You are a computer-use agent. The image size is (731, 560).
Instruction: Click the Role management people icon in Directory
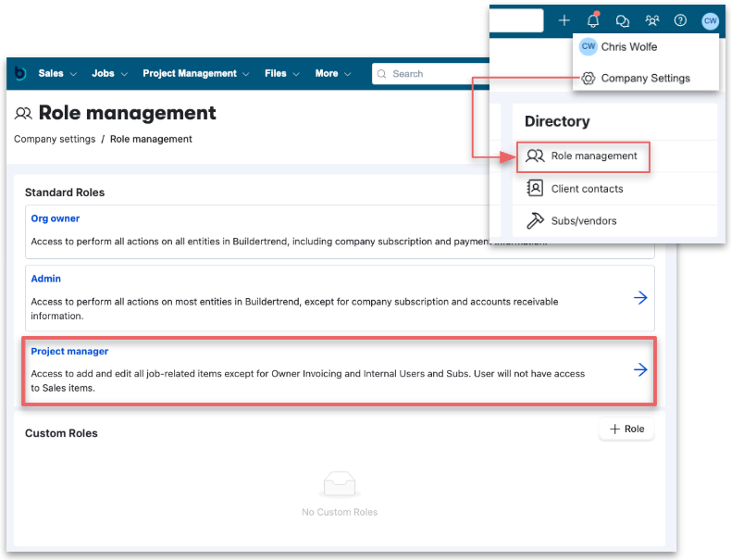pos(535,156)
